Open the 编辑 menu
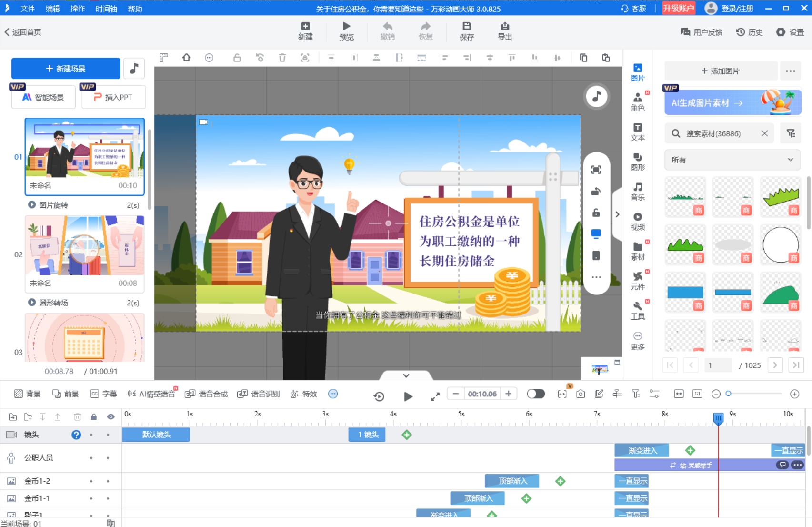 pyautogui.click(x=52, y=9)
